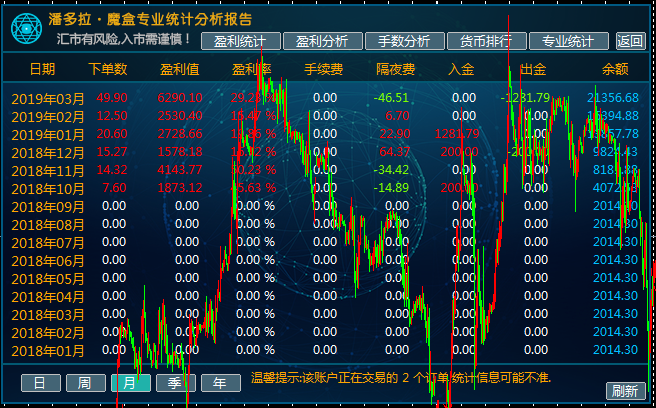Click the 手续费 column header
656x408 pixels.
(323, 69)
